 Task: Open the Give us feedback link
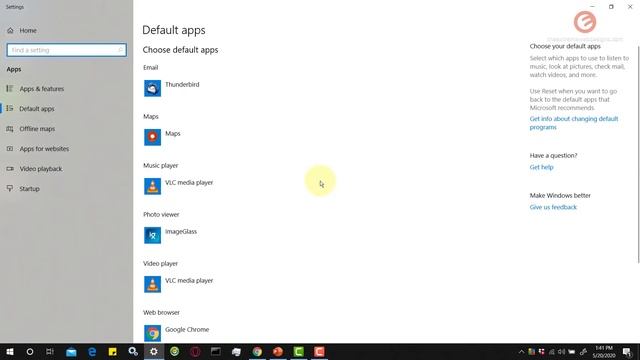553,207
